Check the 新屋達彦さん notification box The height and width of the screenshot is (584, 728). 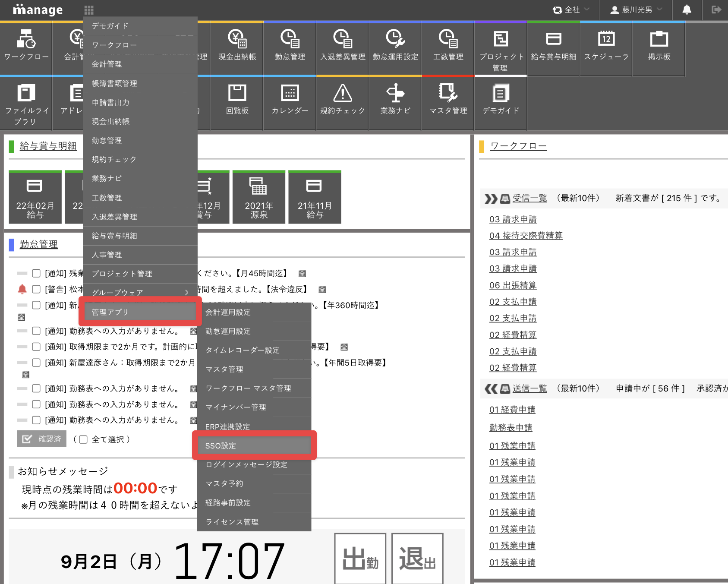pos(36,363)
